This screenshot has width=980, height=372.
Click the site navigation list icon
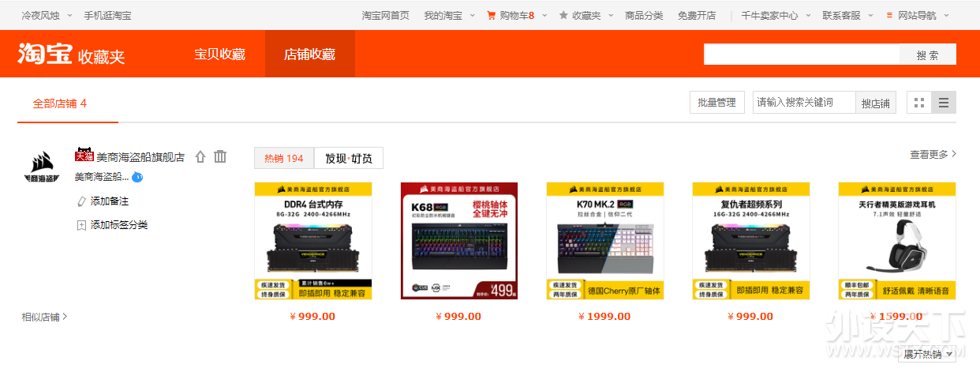pyautogui.click(x=890, y=15)
